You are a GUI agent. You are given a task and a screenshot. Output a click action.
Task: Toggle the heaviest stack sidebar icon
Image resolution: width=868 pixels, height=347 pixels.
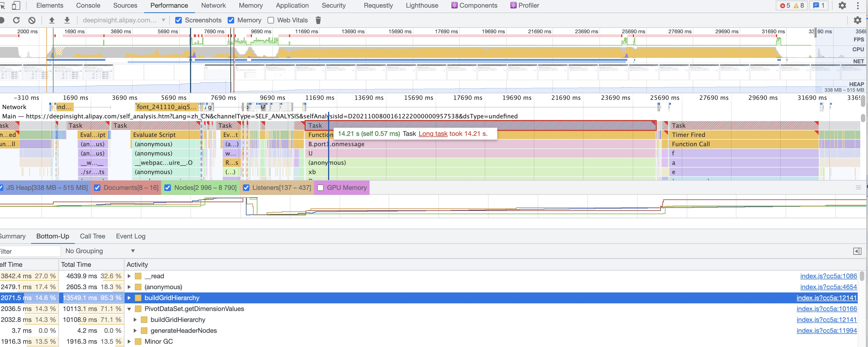click(x=857, y=251)
